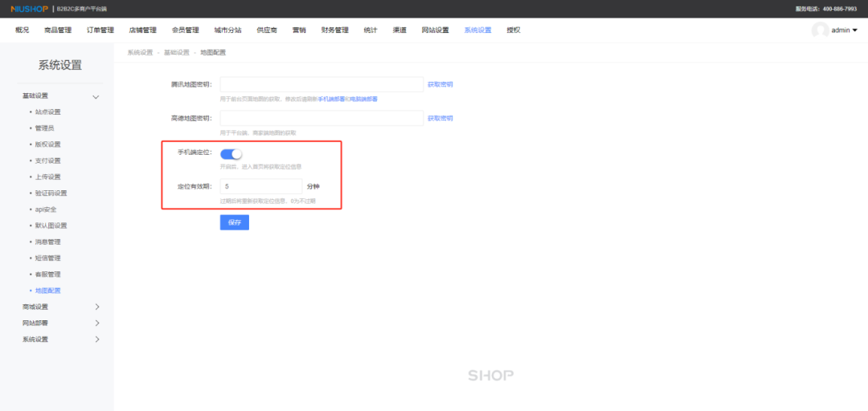
Task: Open the 供应商 top menu
Action: click(x=267, y=31)
